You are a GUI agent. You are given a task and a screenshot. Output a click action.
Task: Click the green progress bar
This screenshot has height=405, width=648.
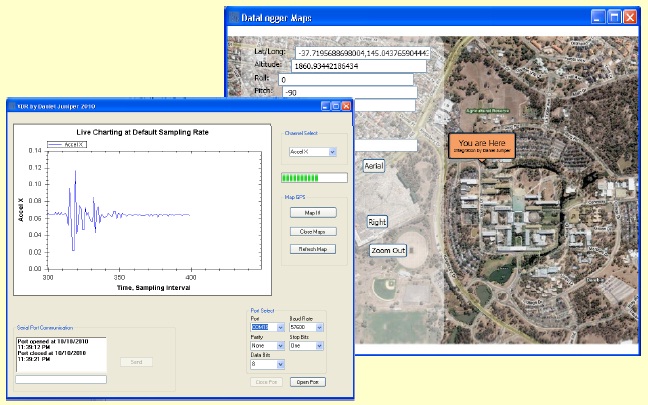point(314,178)
